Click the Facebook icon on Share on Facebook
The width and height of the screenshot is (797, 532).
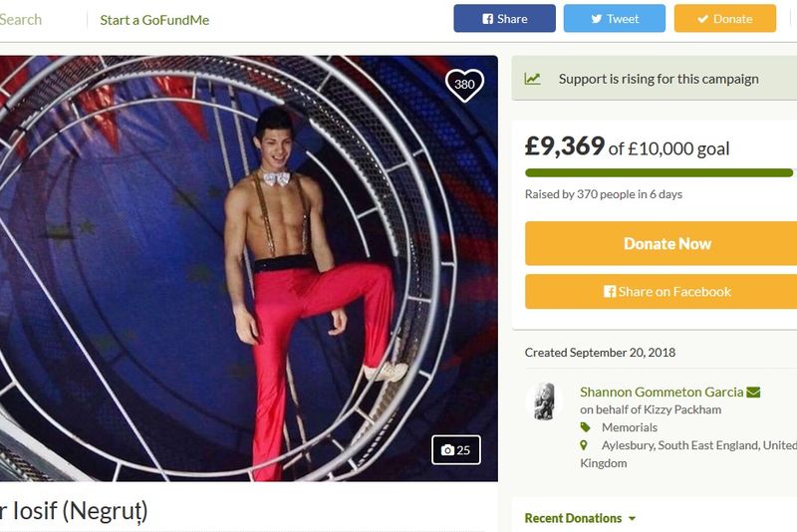pyautogui.click(x=609, y=292)
